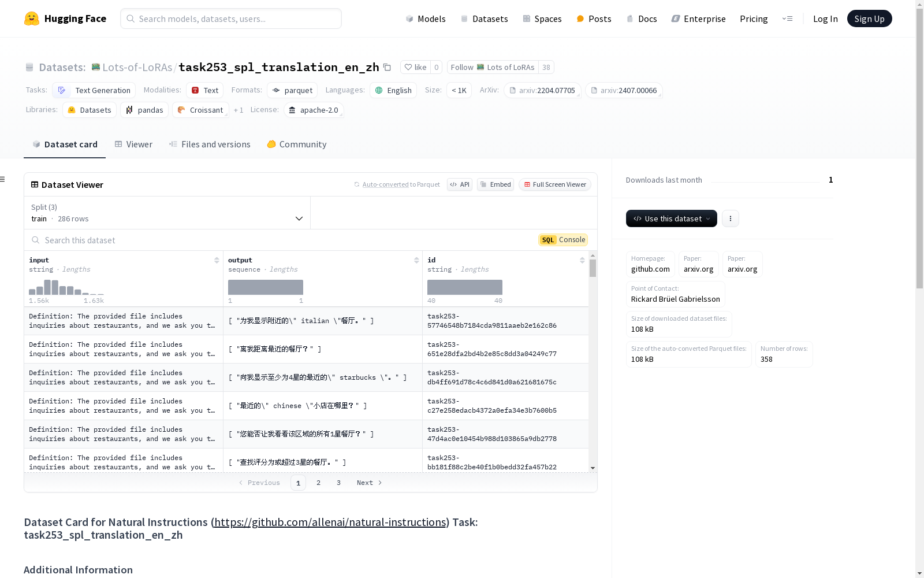Open Spaces in top navigation
The image size is (924, 578).
542,18
